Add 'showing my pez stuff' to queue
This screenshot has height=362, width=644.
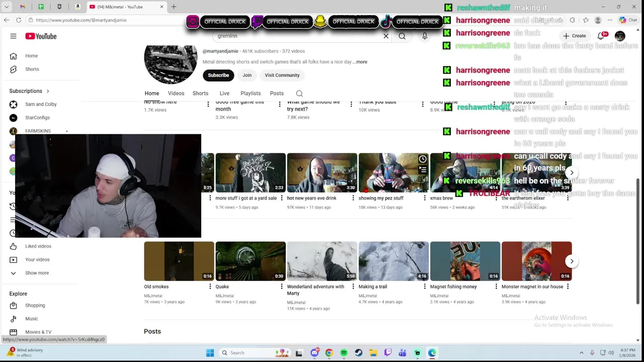pyautogui.click(x=423, y=170)
